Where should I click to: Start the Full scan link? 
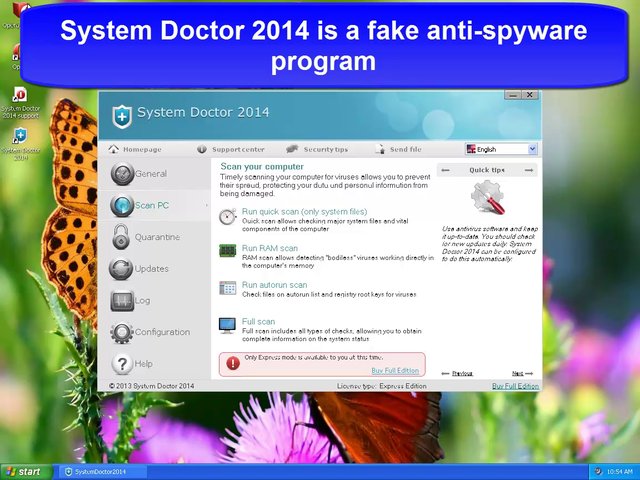pyautogui.click(x=258, y=322)
